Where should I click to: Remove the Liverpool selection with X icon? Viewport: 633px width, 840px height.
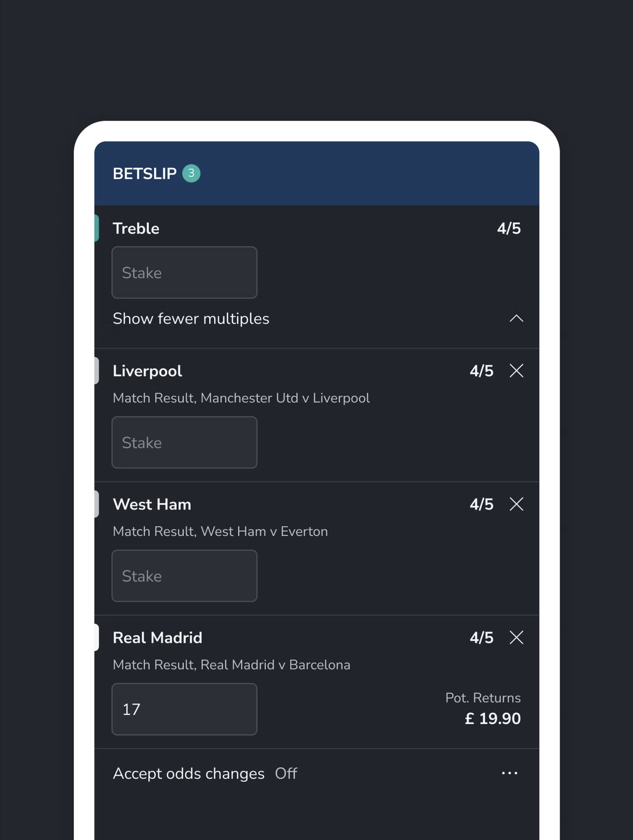tap(516, 371)
